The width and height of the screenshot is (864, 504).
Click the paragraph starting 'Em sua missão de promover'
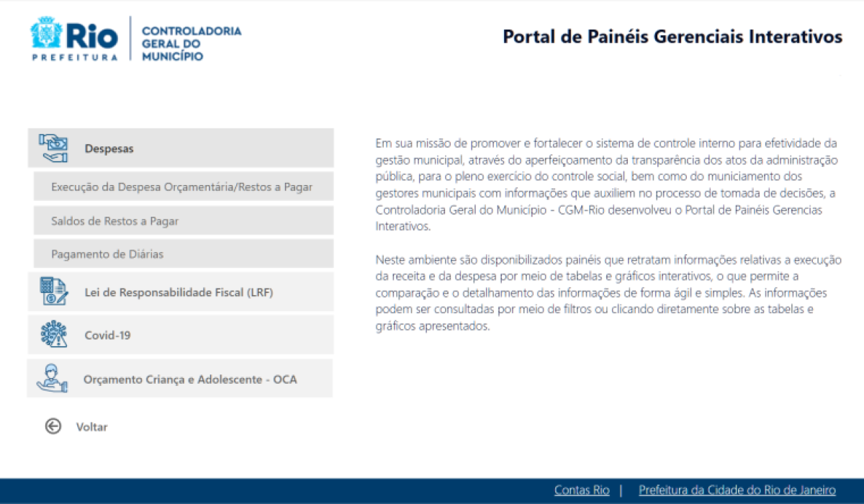point(606,184)
